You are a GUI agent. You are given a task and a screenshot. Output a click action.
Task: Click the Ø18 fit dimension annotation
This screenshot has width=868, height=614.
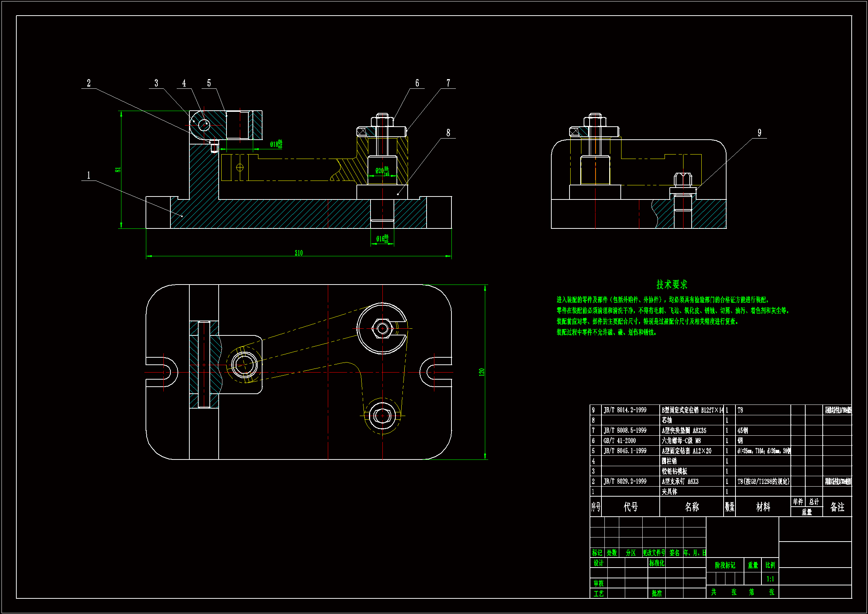[x=276, y=144]
